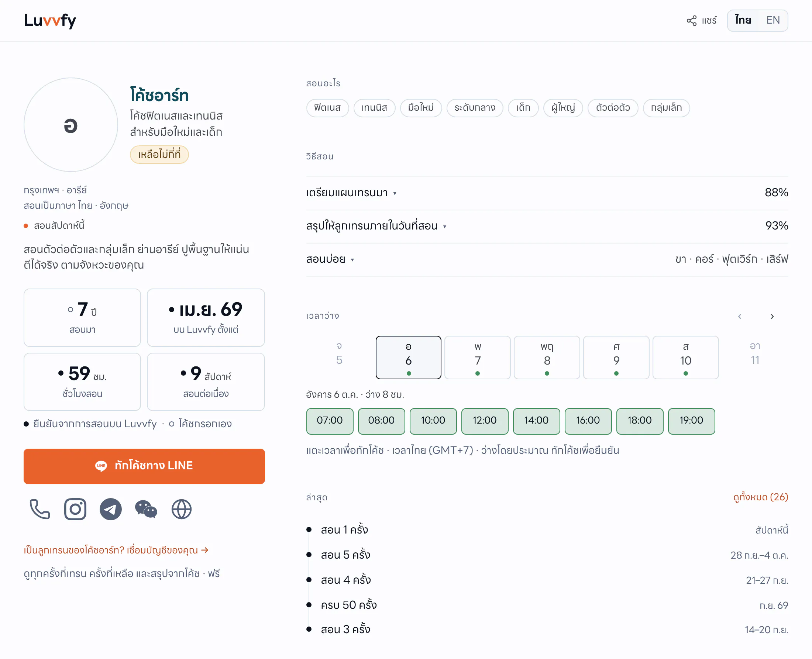Select Saturday 10 day tab
Viewport: 812px width, 659px height.
pyautogui.click(x=686, y=357)
